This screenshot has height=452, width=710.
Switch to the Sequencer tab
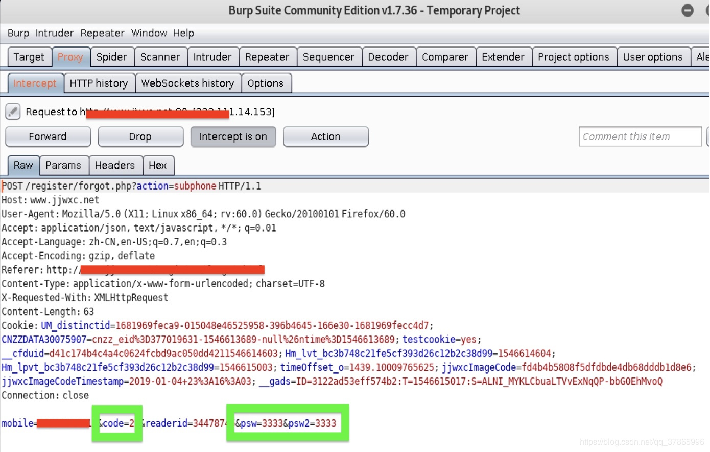(x=328, y=57)
